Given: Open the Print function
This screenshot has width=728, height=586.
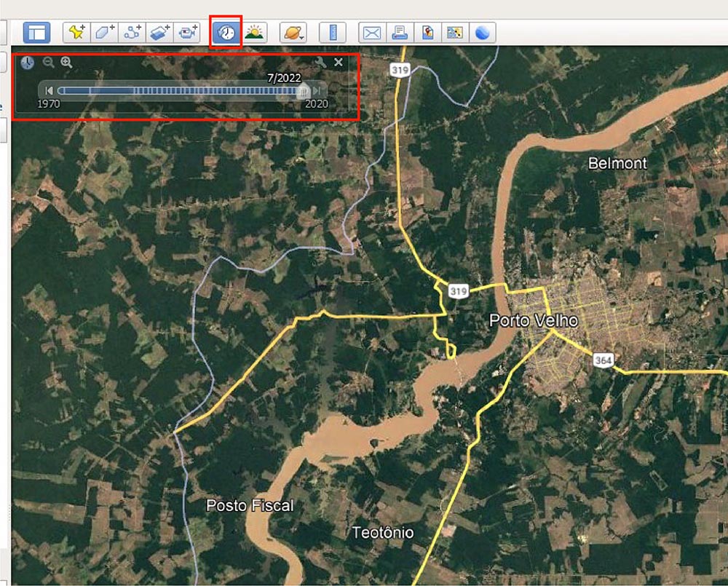Looking at the screenshot, I should (x=400, y=31).
